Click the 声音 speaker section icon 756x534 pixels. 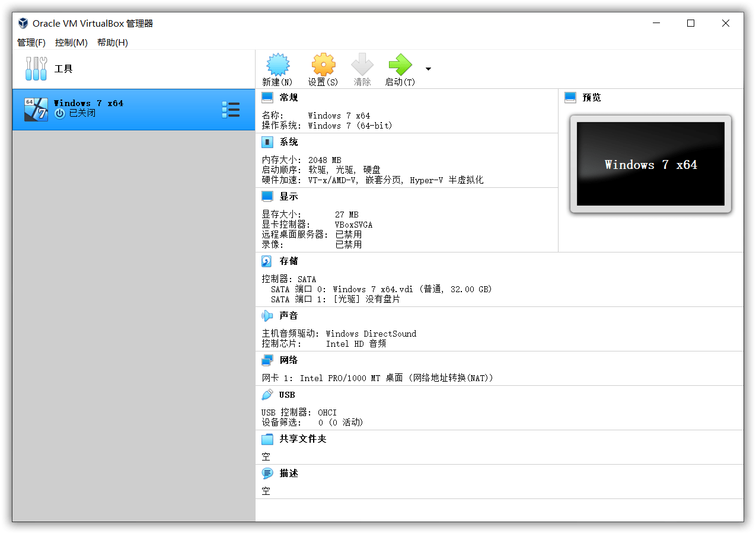pyautogui.click(x=267, y=315)
